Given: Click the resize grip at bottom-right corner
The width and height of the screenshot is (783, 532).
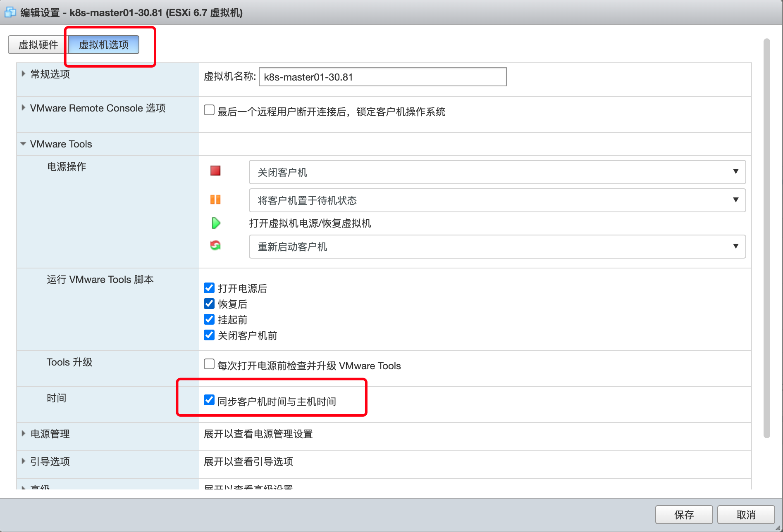Looking at the screenshot, I should pyautogui.click(x=778, y=527).
